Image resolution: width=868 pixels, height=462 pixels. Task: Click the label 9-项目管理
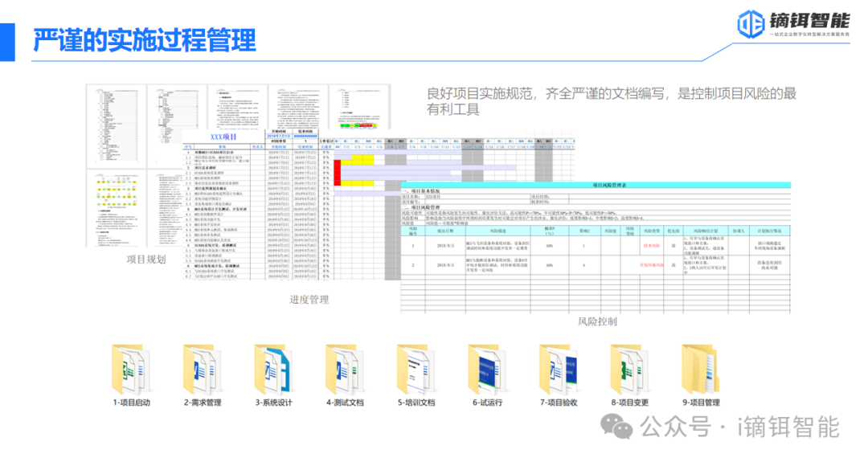pyautogui.click(x=701, y=403)
